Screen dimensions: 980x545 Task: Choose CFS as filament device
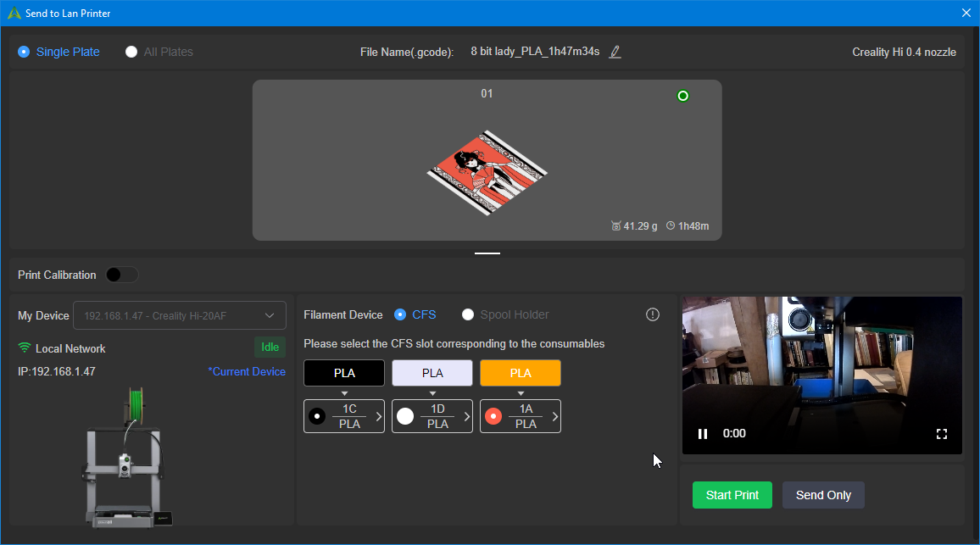[x=415, y=315]
